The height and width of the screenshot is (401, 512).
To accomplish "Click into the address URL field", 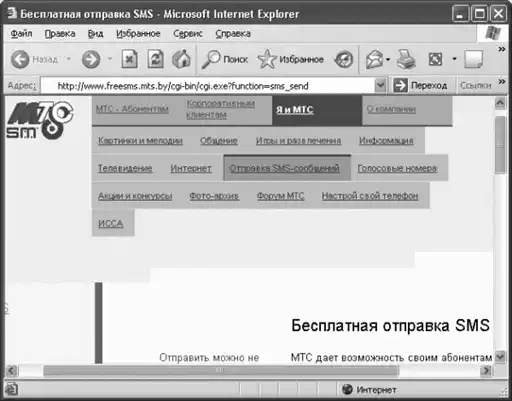I will point(213,86).
